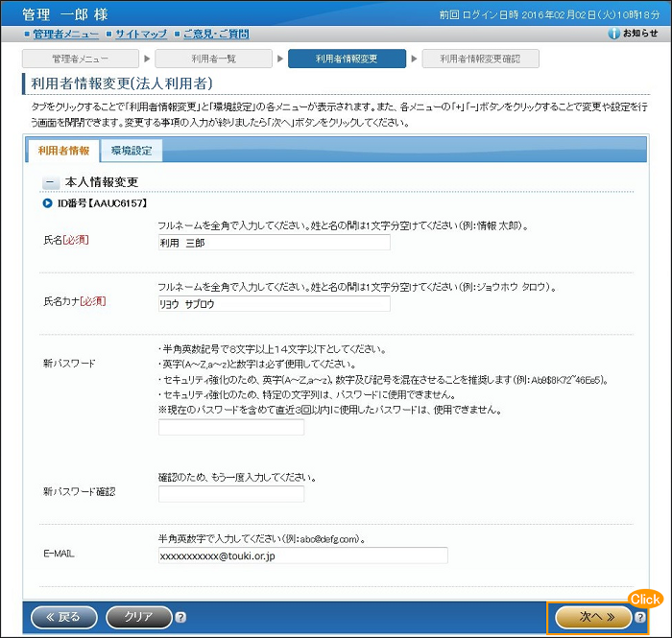672x638 pixels.
Task: Click the 新パスワード確認 input field
Action: point(231,494)
